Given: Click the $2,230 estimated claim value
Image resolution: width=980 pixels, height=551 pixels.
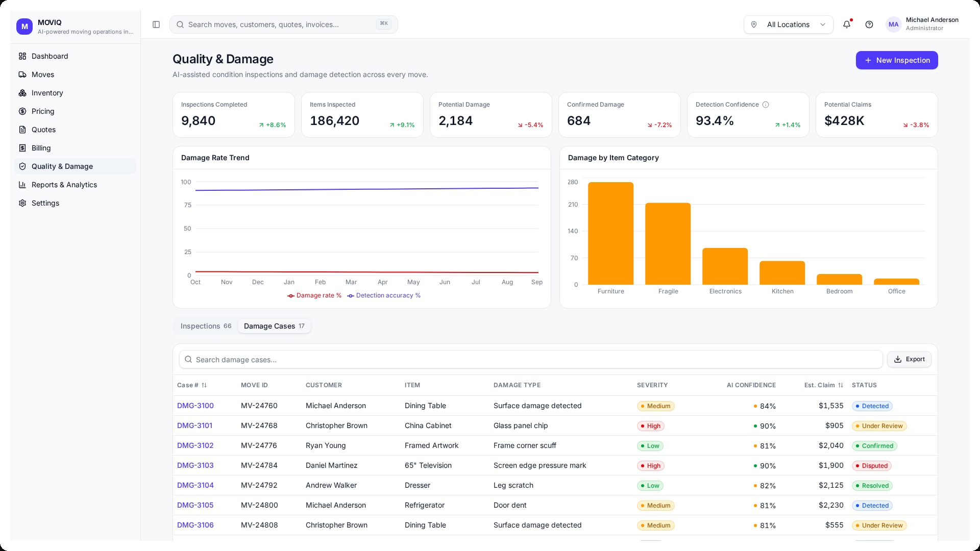Looking at the screenshot, I should point(831,505).
